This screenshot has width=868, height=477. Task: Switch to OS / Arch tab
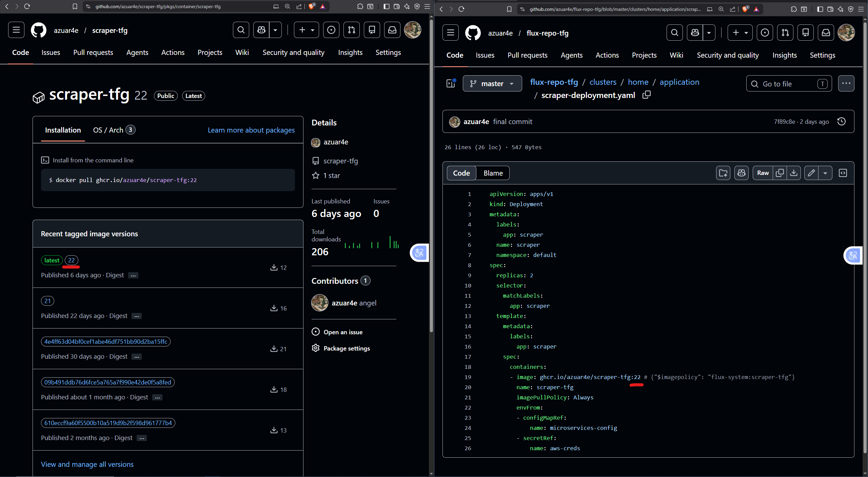pyautogui.click(x=114, y=130)
